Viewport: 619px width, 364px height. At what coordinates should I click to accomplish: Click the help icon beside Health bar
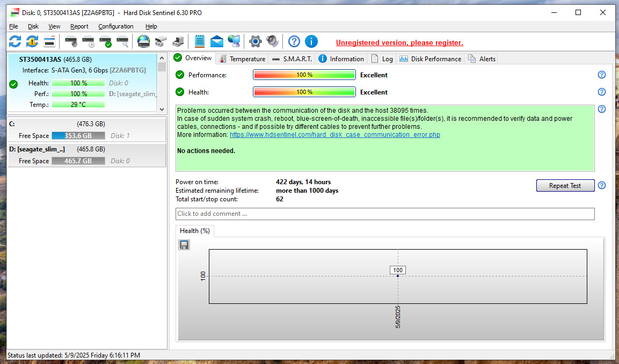tap(602, 92)
